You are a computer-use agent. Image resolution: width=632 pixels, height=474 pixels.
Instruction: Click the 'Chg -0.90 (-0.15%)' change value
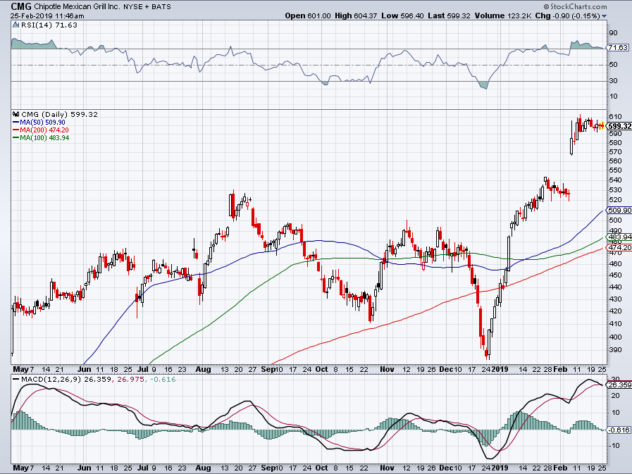(568, 16)
